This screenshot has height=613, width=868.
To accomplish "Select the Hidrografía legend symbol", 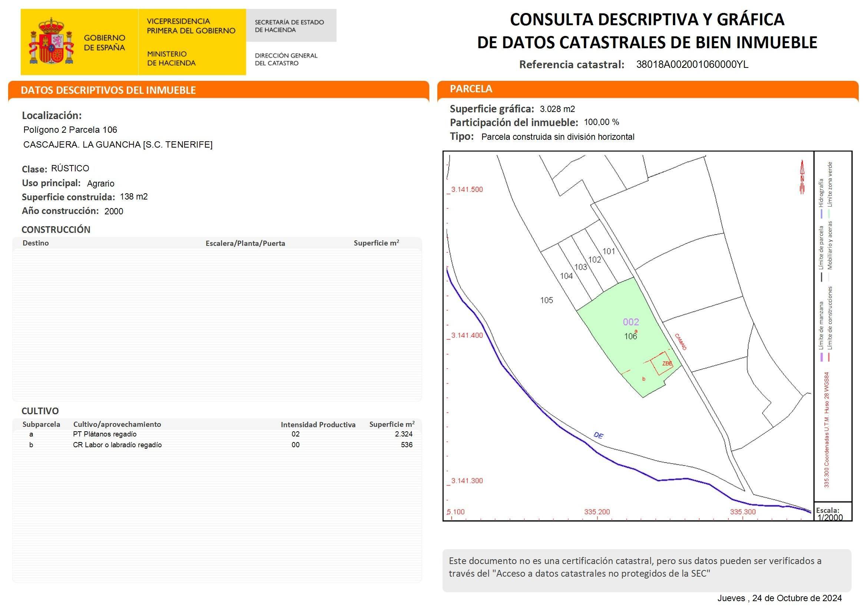I will pos(822,213).
